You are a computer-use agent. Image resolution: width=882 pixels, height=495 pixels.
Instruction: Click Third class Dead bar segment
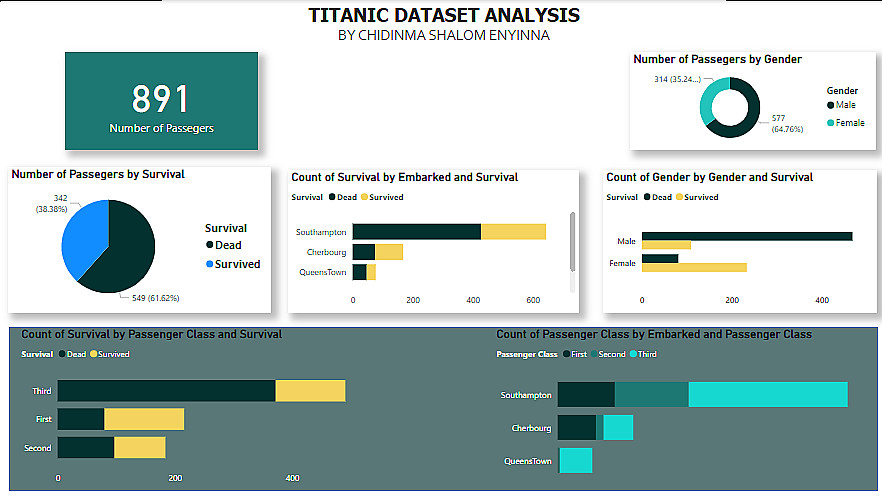pyautogui.click(x=166, y=391)
